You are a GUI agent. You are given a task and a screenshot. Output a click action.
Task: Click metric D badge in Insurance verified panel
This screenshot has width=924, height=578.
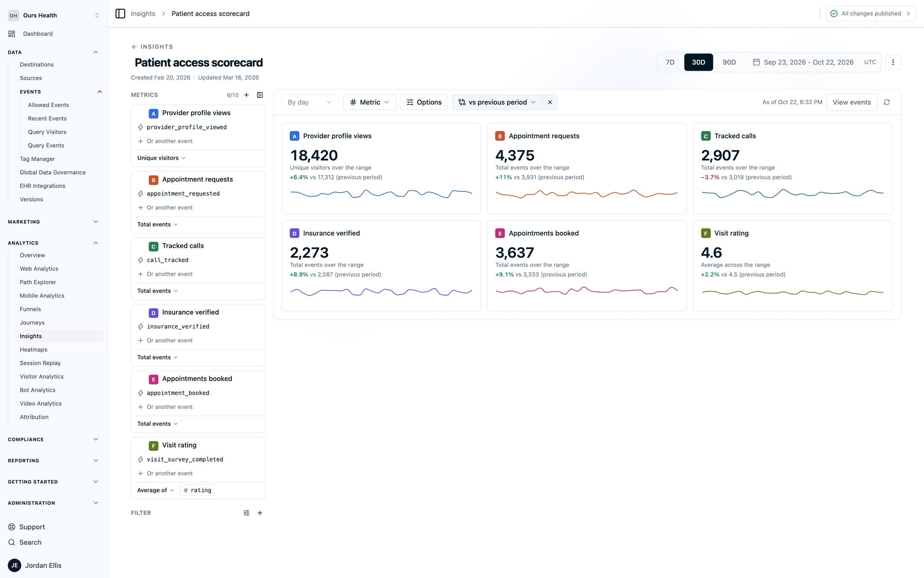coord(154,313)
